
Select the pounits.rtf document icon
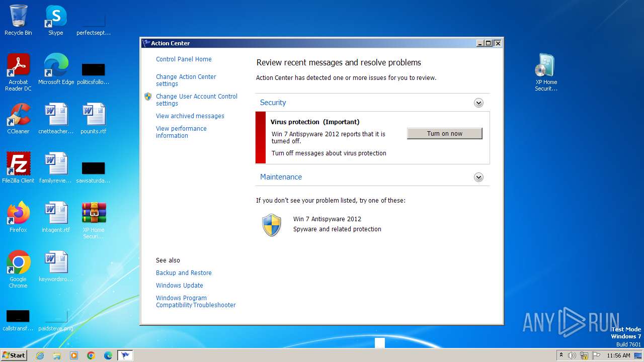coord(94,119)
